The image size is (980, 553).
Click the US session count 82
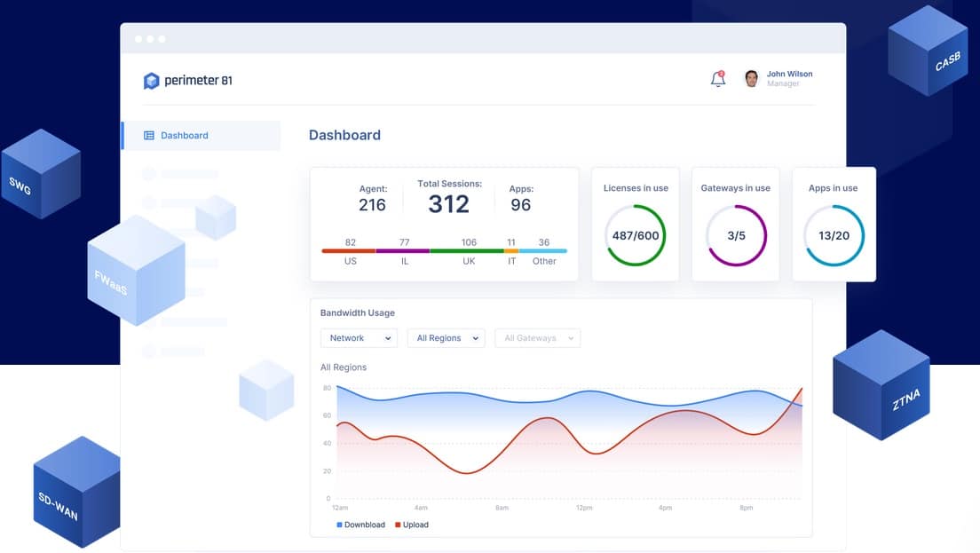point(351,242)
